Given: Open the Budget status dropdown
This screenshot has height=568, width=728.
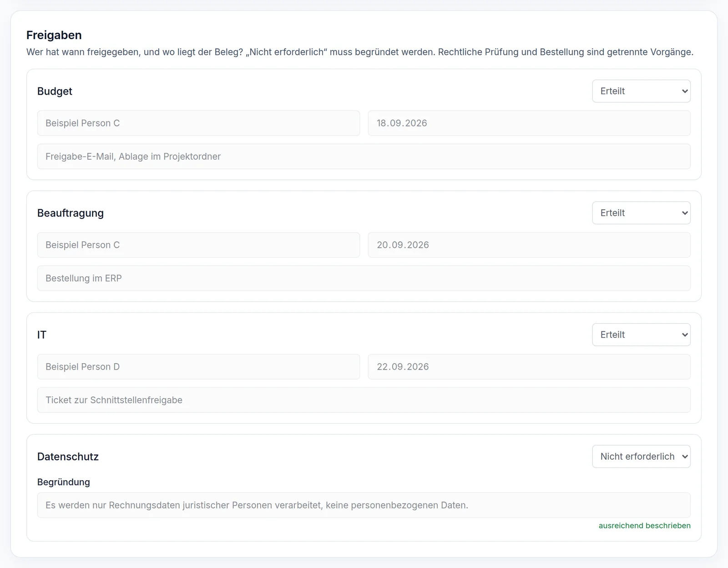Looking at the screenshot, I should point(641,91).
